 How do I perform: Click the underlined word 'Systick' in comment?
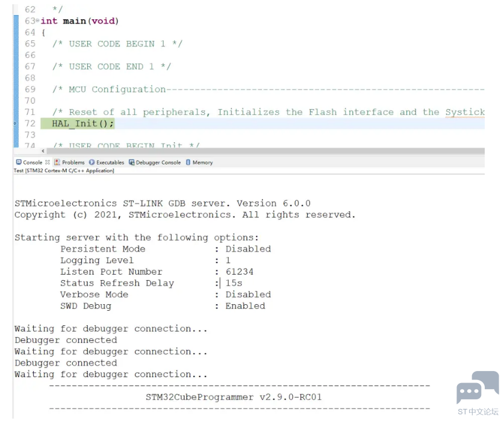click(465, 112)
